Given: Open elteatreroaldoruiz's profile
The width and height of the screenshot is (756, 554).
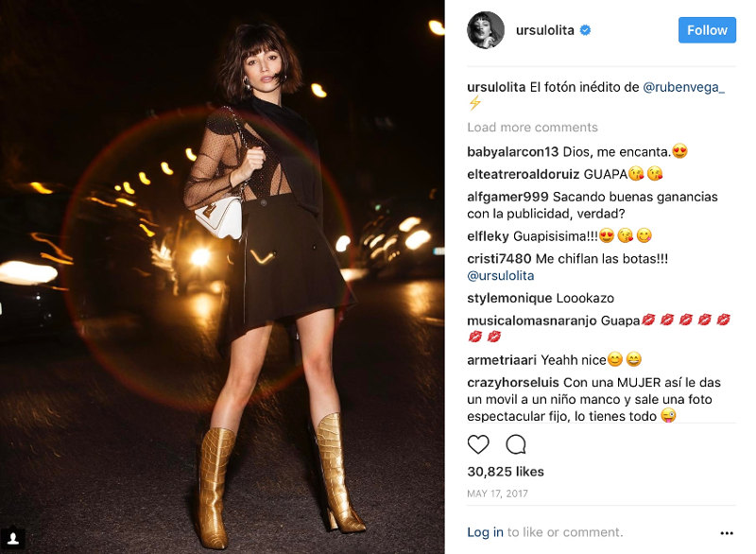Looking at the screenshot, I should tap(524, 174).
